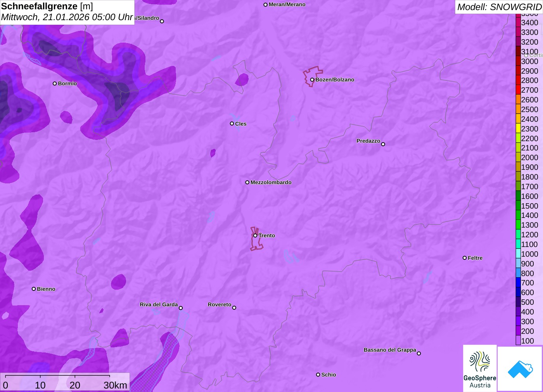The width and height of the screenshot is (543, 392).
Task: Click the Feltre location marker
Action: coord(465,258)
